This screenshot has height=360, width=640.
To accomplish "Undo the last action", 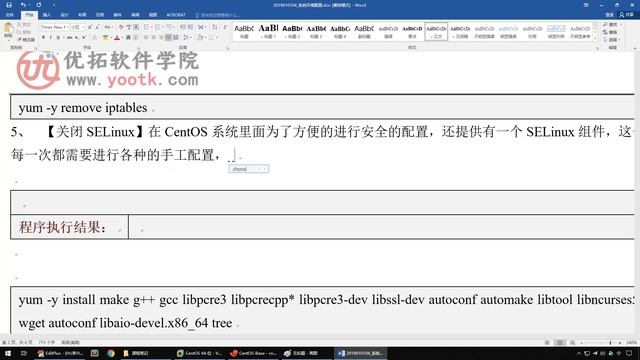I will [23, 5].
